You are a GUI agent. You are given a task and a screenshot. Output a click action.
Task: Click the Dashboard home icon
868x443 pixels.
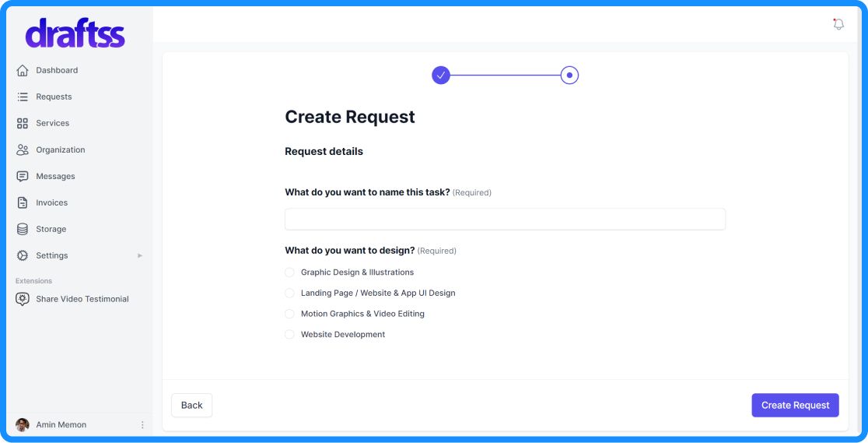pyautogui.click(x=23, y=70)
